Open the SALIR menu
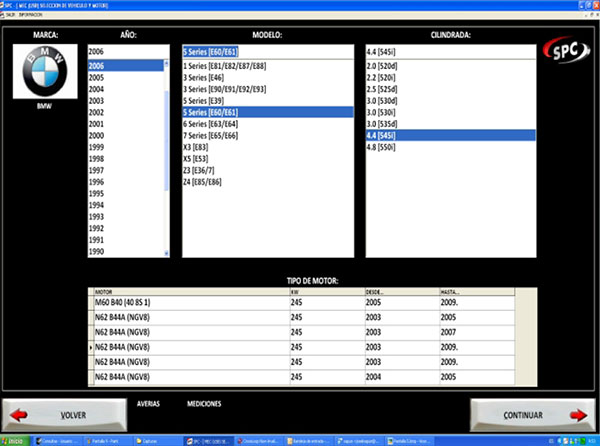The height and width of the screenshot is (446, 600). tap(11, 17)
